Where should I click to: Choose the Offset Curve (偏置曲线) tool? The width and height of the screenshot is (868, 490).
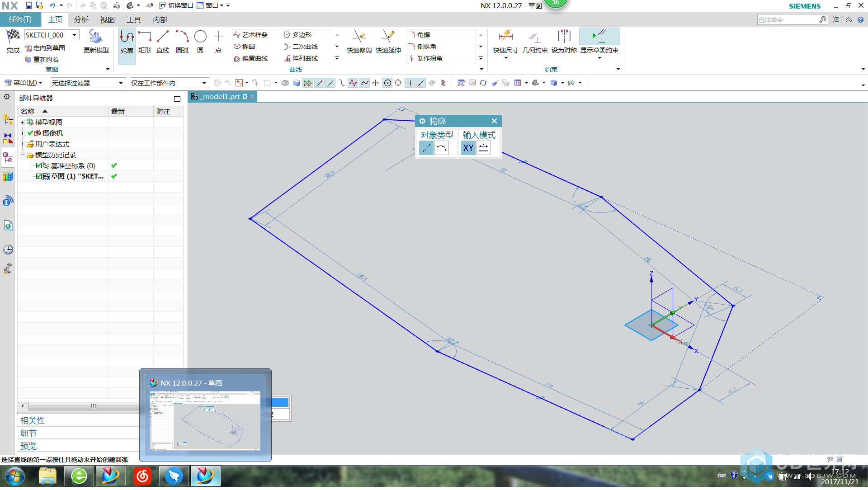coord(251,58)
